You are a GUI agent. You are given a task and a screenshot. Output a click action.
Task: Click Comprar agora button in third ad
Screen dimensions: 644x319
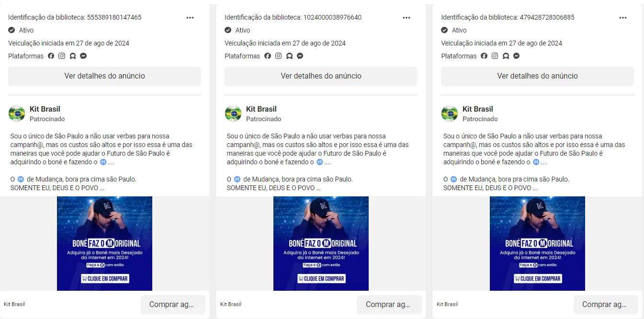[606, 305]
